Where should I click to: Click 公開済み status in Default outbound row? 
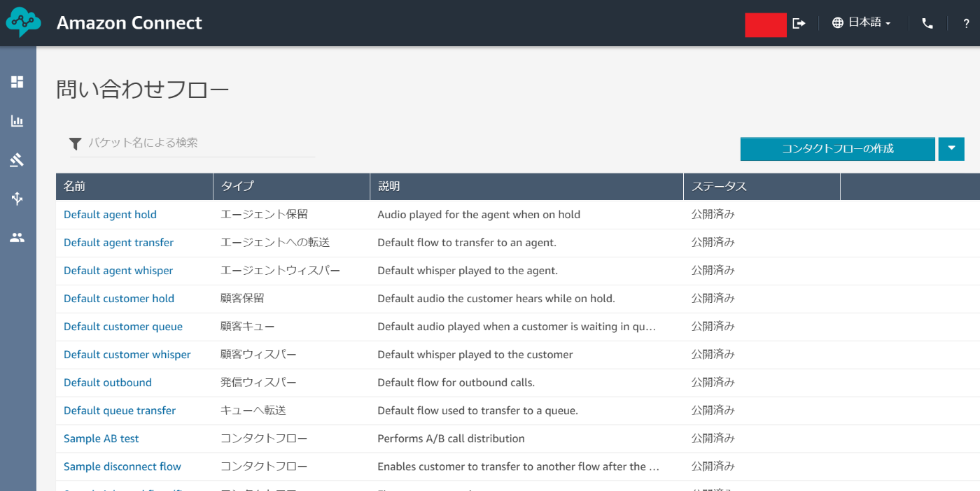pos(713,383)
